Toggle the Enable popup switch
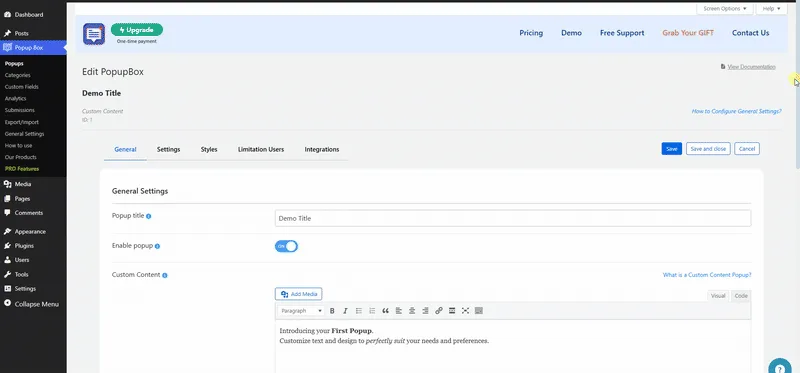Viewport: 800px width, 373px height. coord(286,246)
